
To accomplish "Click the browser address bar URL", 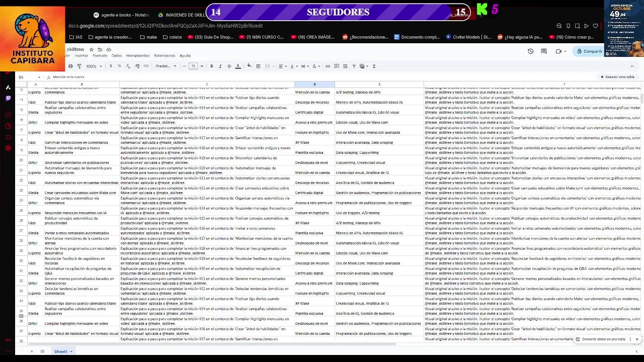I will [166, 26].
